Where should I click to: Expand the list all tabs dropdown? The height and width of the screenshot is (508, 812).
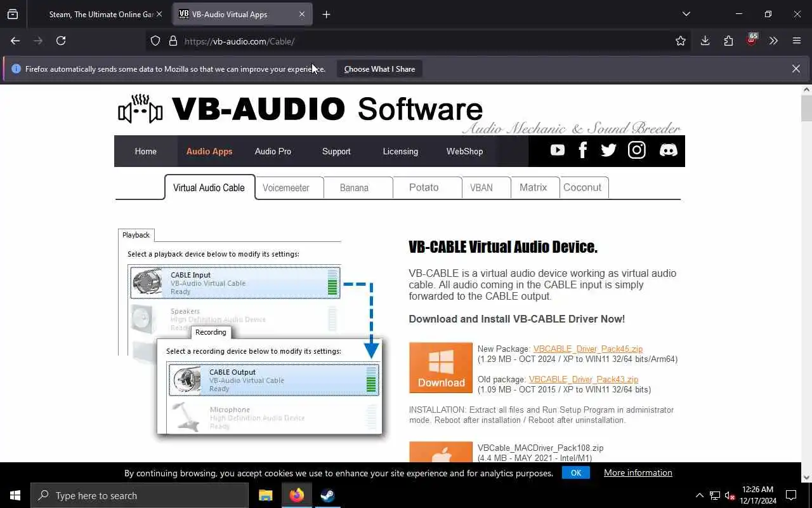(x=686, y=14)
